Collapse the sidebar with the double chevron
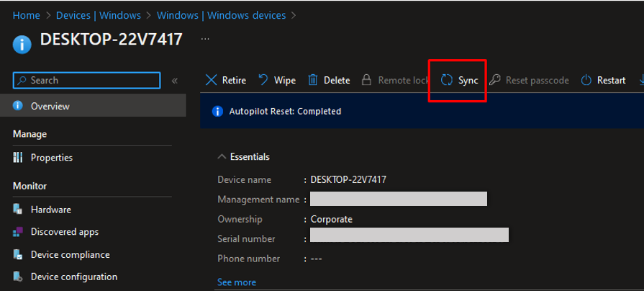 175,81
